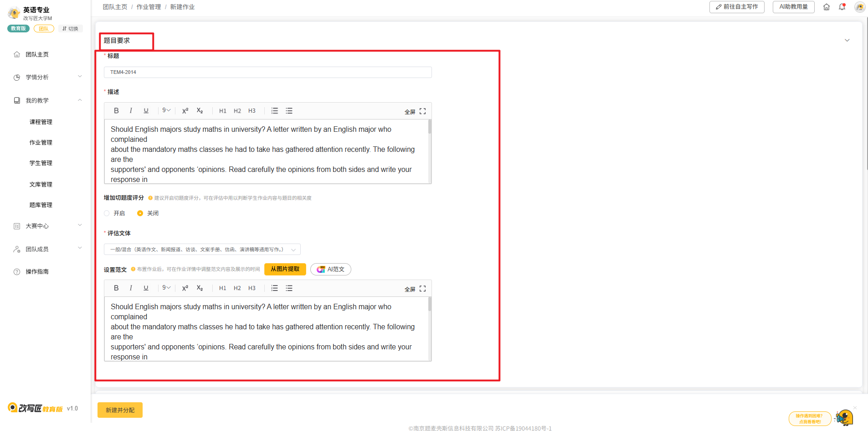This screenshot has height=431, width=868.
Task: Click the 标题 input field
Action: click(x=267, y=72)
